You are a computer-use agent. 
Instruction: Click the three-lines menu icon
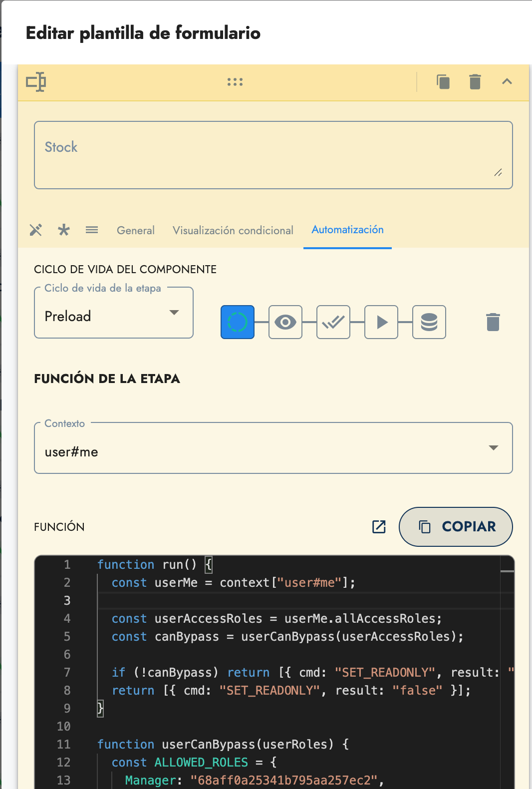click(x=92, y=230)
